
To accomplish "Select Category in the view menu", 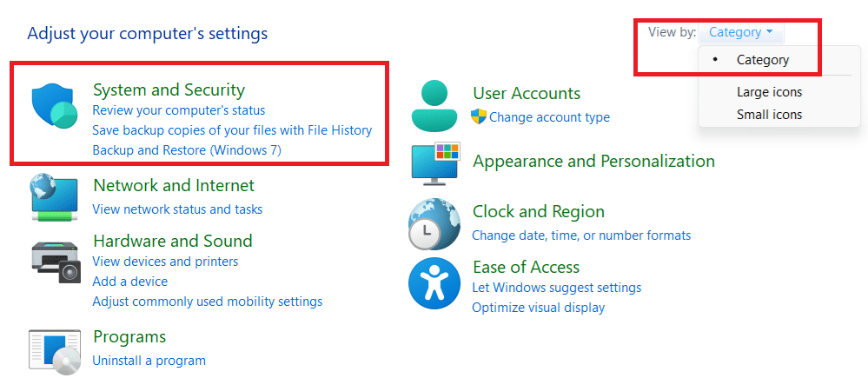I will click(x=762, y=60).
